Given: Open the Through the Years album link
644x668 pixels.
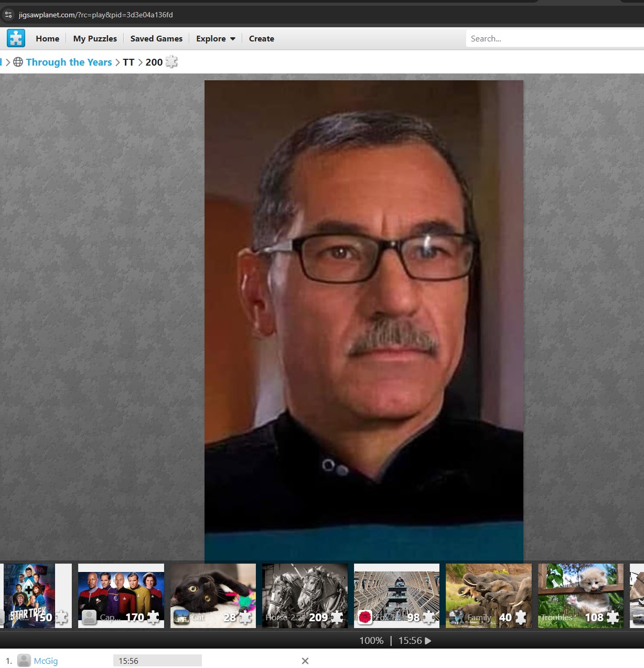Looking at the screenshot, I should click(x=69, y=62).
